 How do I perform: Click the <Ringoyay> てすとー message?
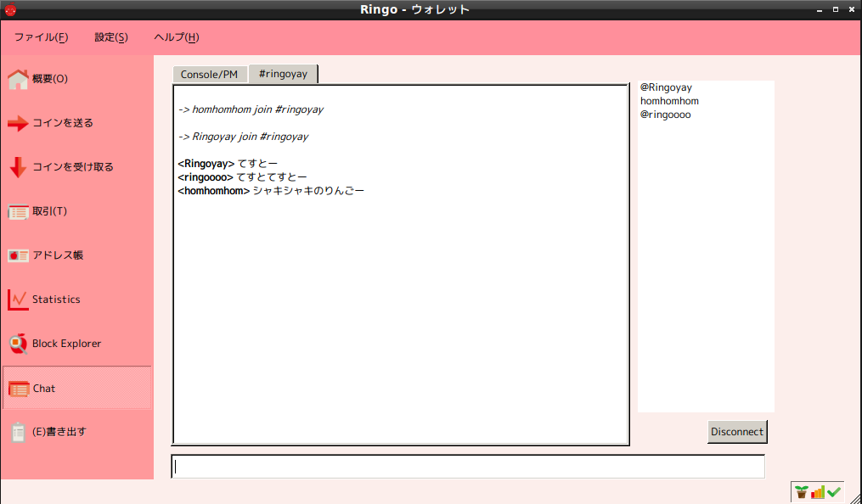click(228, 164)
